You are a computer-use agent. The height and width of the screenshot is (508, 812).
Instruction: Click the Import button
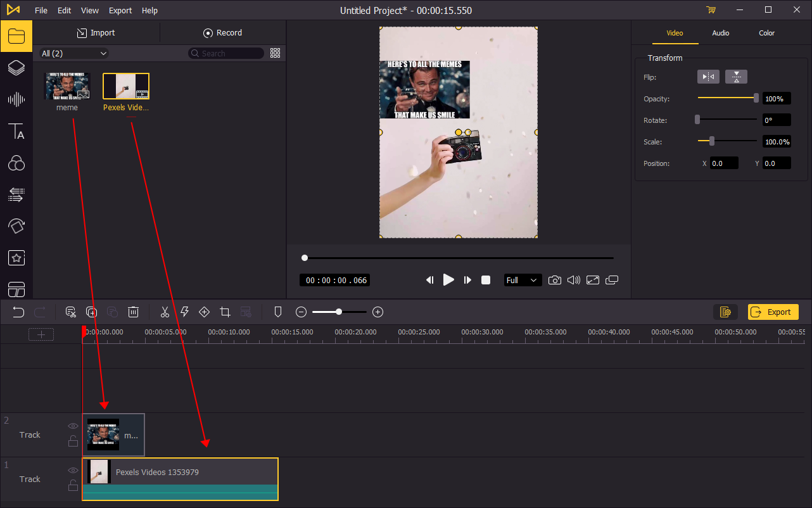pyautogui.click(x=96, y=33)
